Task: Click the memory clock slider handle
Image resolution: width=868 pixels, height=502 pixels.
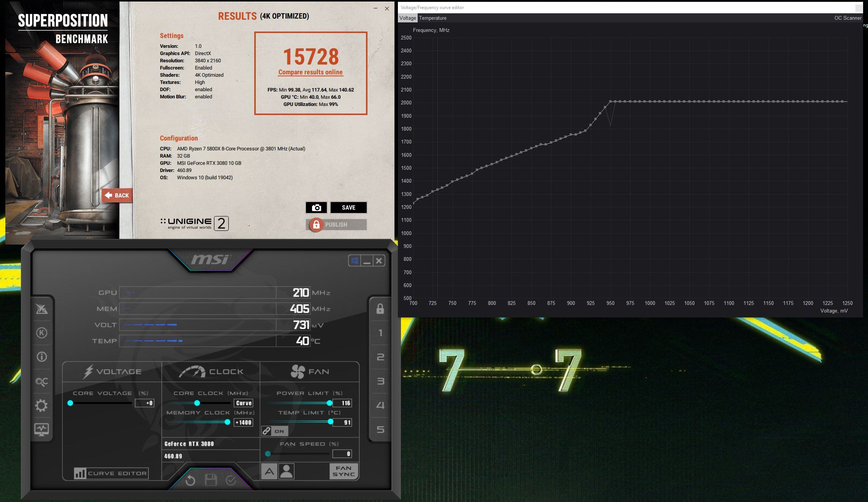Action: click(x=227, y=422)
